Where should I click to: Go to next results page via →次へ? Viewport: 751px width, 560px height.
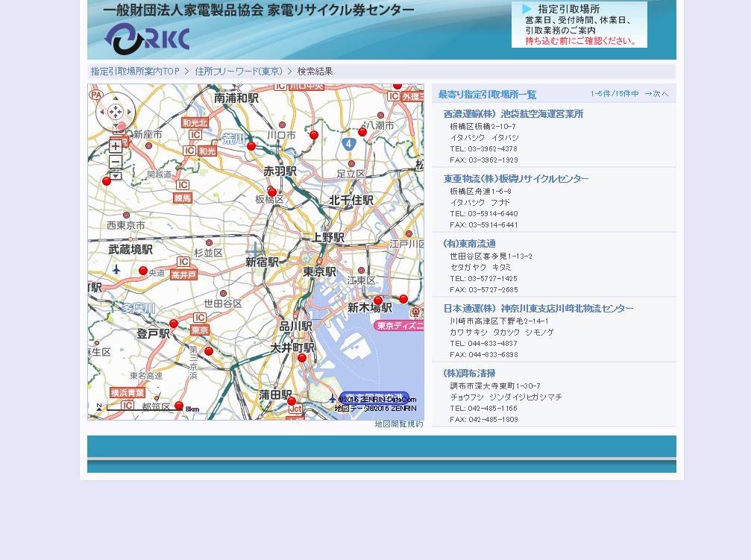point(656,94)
